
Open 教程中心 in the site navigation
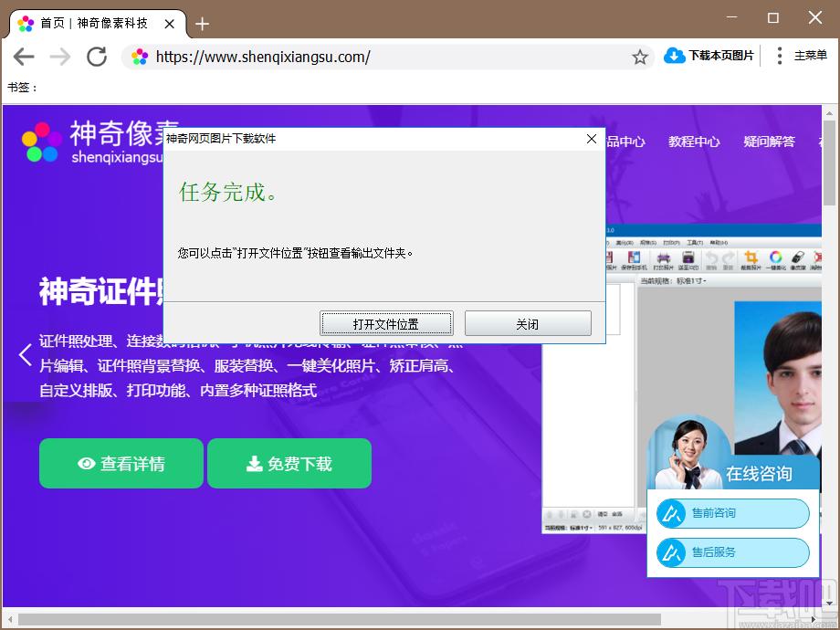coord(694,142)
